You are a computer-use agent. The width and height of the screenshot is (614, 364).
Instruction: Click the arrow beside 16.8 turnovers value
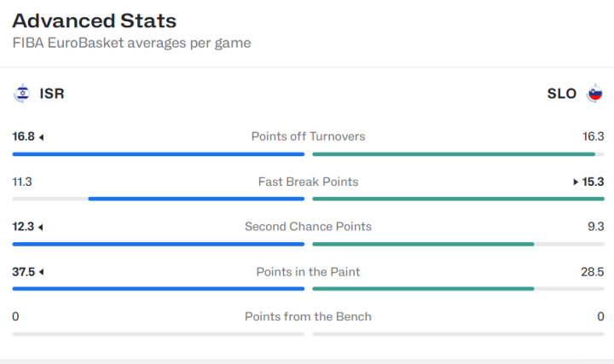click(x=41, y=137)
